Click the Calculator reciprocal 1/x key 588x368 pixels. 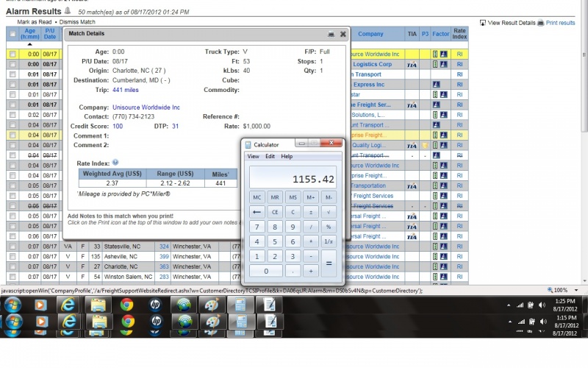pyautogui.click(x=329, y=241)
